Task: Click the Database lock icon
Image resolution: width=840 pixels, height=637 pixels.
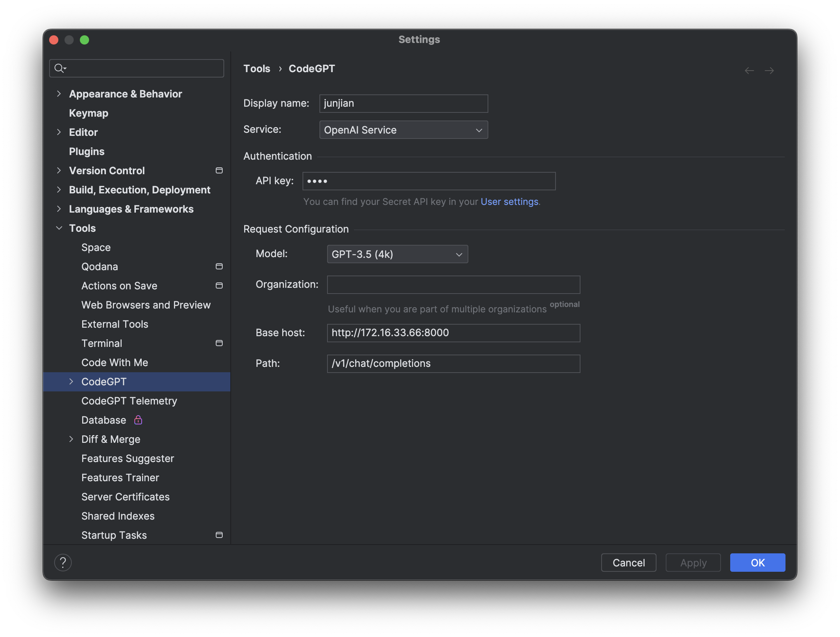Action: pos(138,420)
